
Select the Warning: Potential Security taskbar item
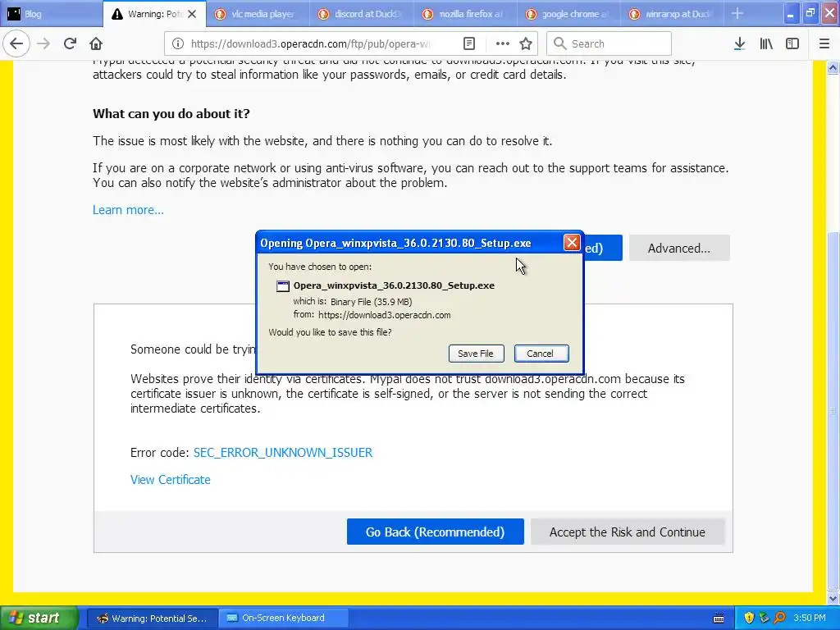153,619
